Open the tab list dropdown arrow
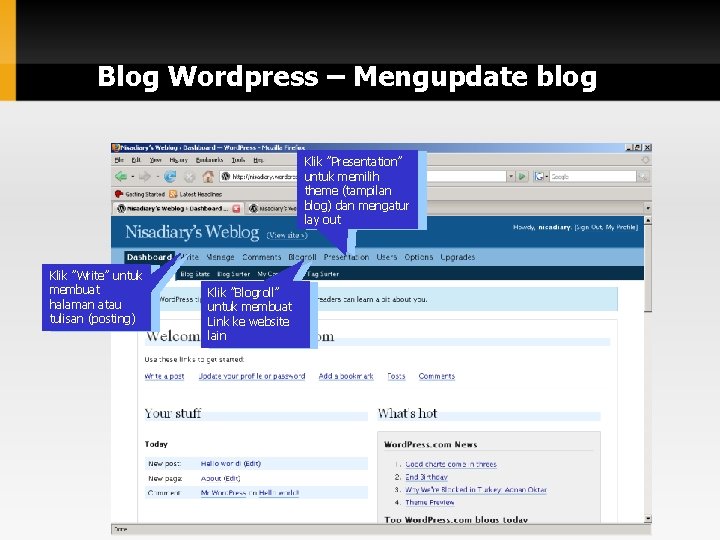Viewport: 720px width, 540px height. 647,208
